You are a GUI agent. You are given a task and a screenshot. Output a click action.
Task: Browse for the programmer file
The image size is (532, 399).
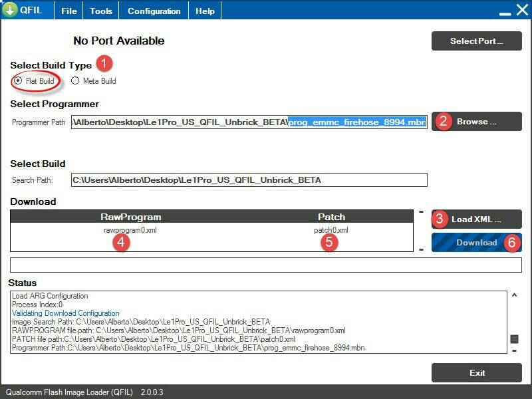tap(476, 122)
